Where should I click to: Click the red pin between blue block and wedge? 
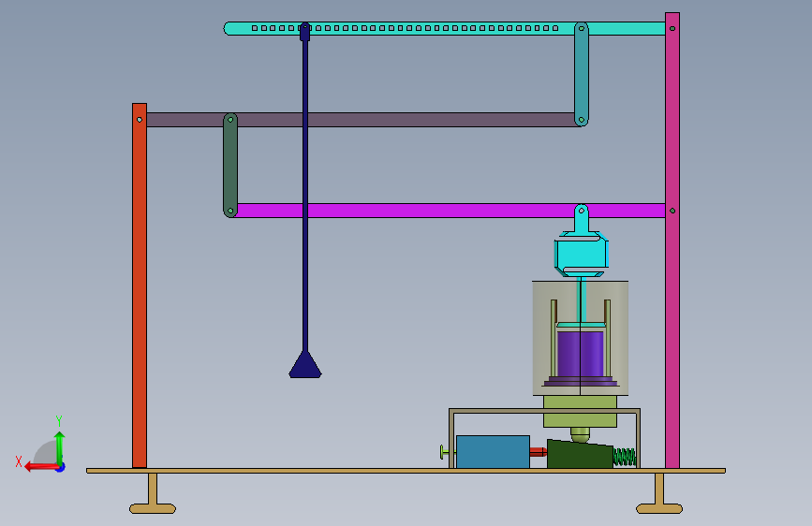pyautogui.click(x=538, y=452)
